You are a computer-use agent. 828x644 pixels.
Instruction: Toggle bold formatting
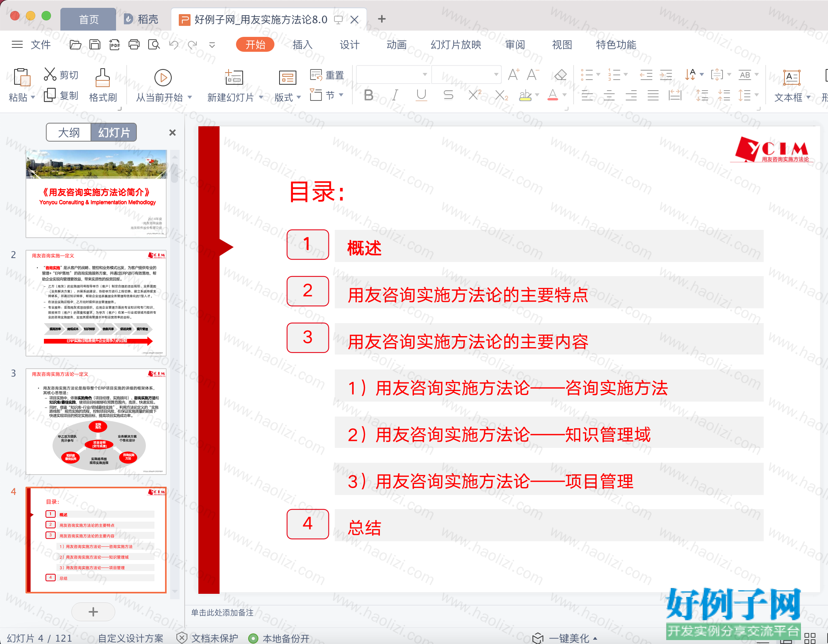(369, 95)
